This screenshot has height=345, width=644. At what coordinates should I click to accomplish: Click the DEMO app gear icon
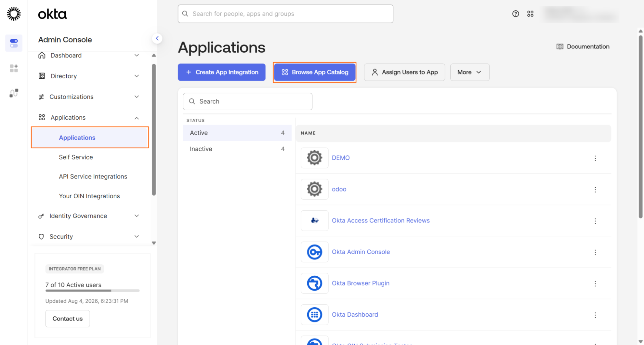(314, 158)
